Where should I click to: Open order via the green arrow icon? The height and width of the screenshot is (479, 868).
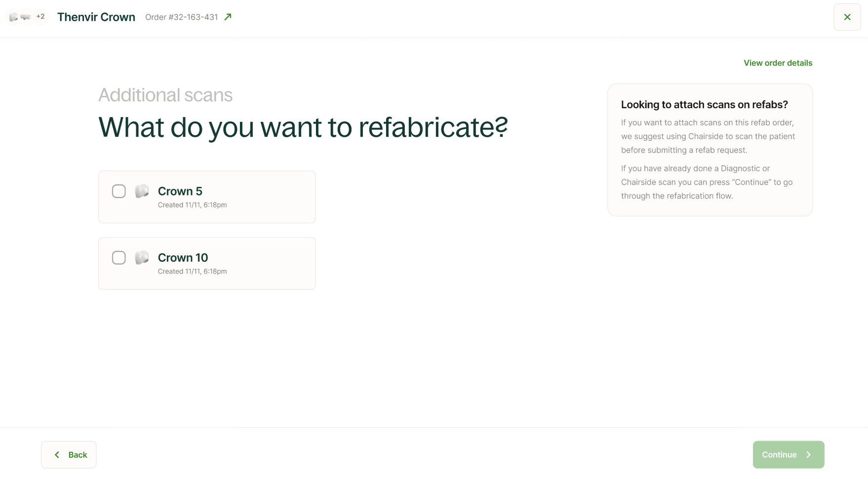coord(228,17)
